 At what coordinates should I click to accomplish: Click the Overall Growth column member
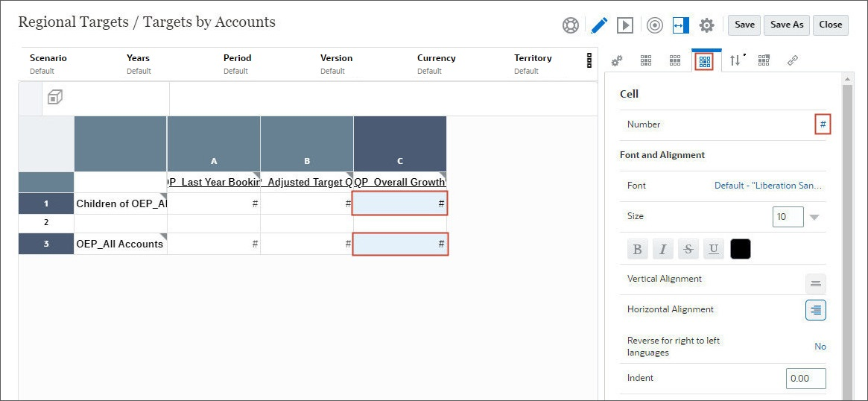pos(399,182)
